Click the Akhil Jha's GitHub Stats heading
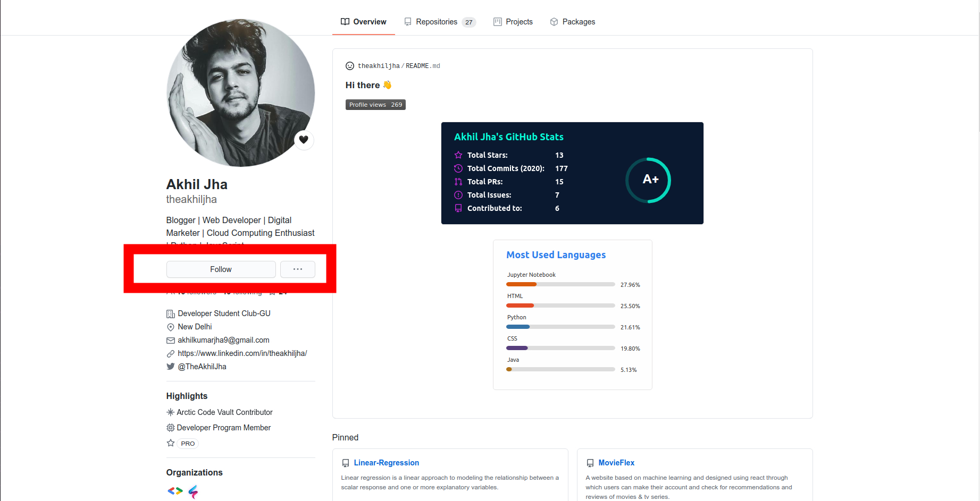Viewport: 980px width, 501px height. pyautogui.click(x=509, y=137)
